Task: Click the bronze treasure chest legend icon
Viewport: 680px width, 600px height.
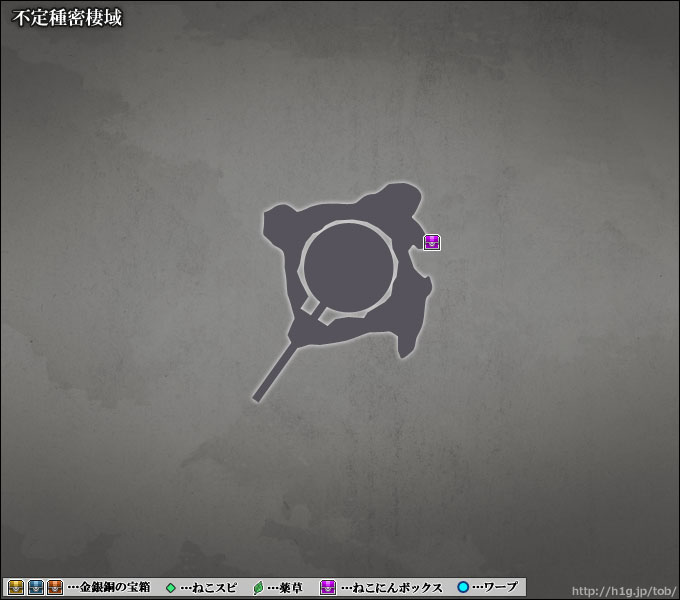Action: tap(55, 587)
